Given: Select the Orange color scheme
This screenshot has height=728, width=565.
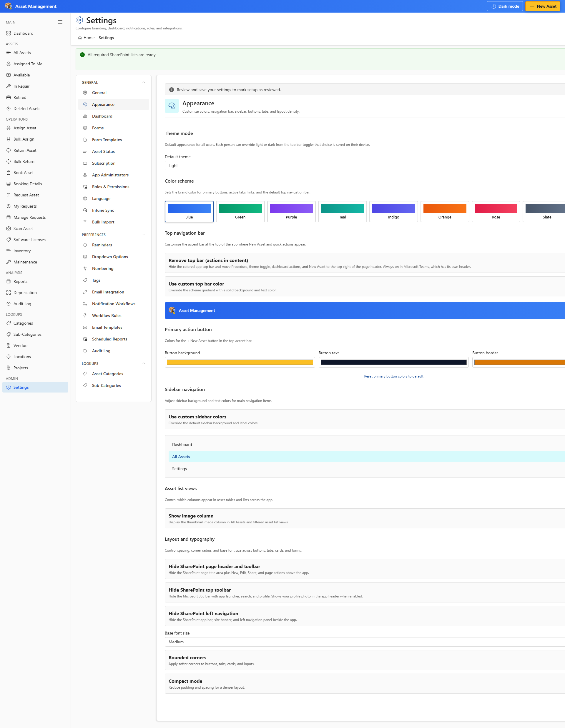Looking at the screenshot, I should (x=445, y=211).
